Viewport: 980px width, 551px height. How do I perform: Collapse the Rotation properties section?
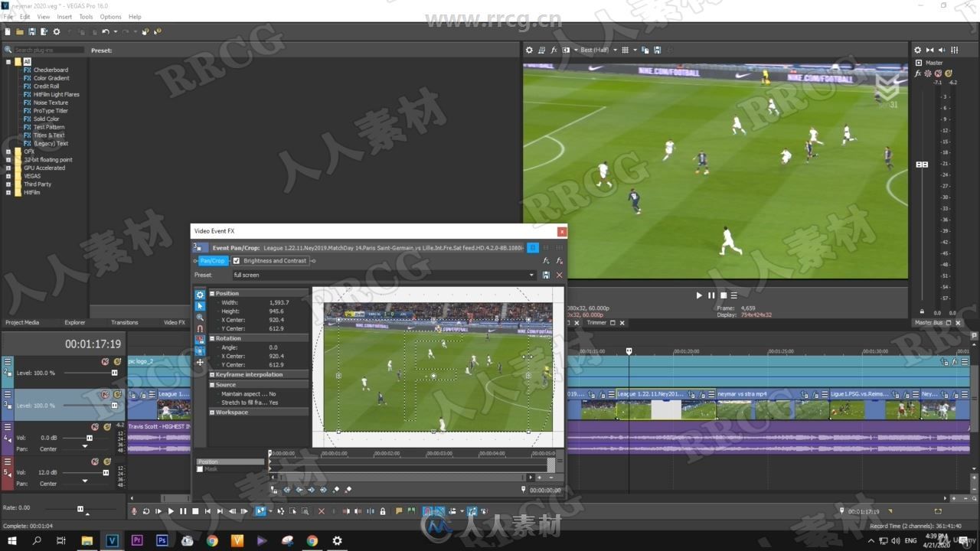212,338
